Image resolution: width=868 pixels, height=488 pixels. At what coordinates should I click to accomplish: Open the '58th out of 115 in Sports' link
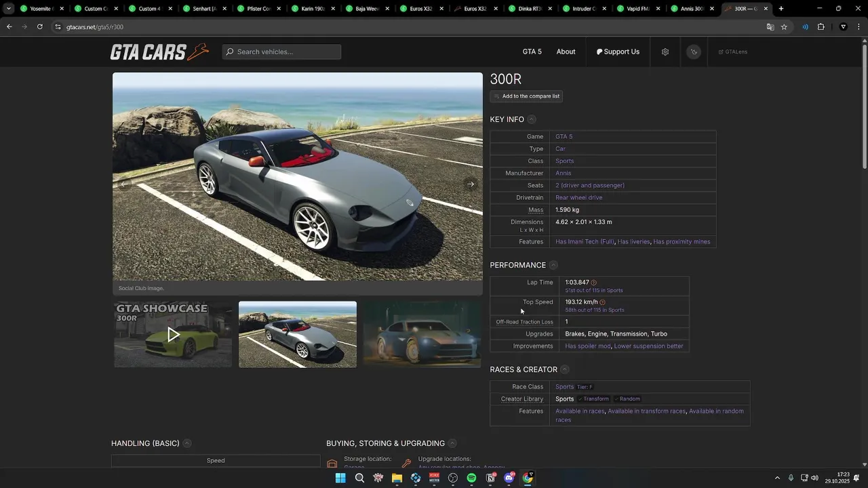coord(595,310)
